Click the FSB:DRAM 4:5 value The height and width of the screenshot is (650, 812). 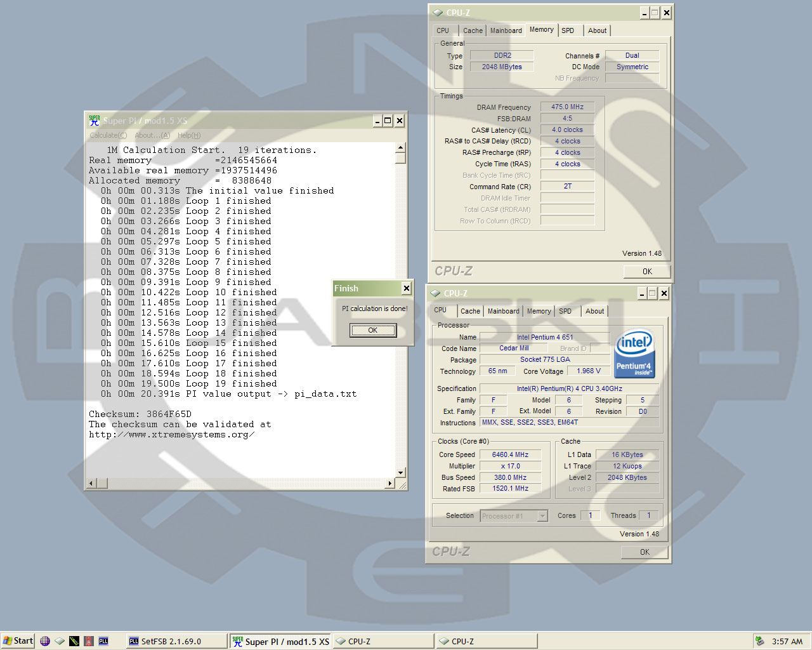tap(567, 118)
